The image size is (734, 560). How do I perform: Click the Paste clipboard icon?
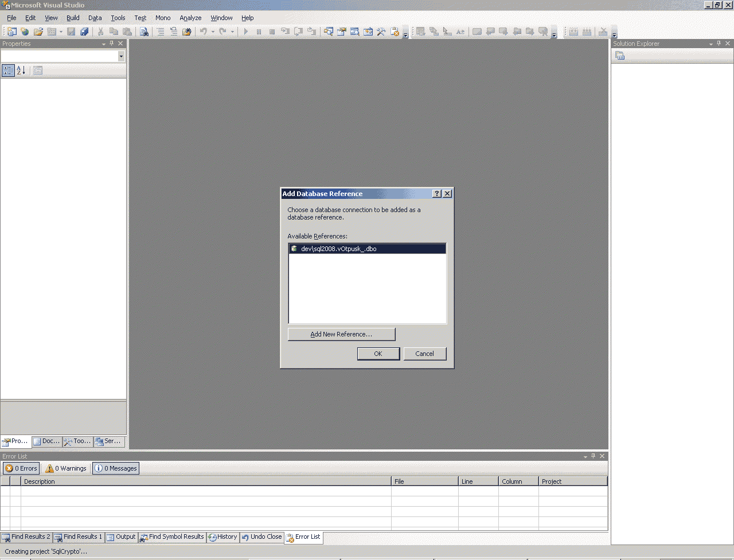pos(127,32)
